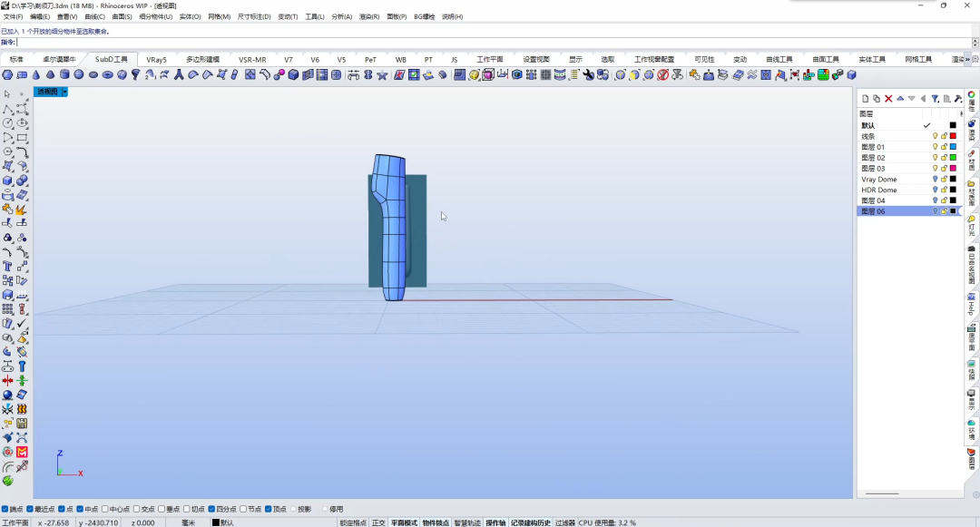Toggle 记录建构历史 in status bar
980x527 pixels.
[531, 522]
